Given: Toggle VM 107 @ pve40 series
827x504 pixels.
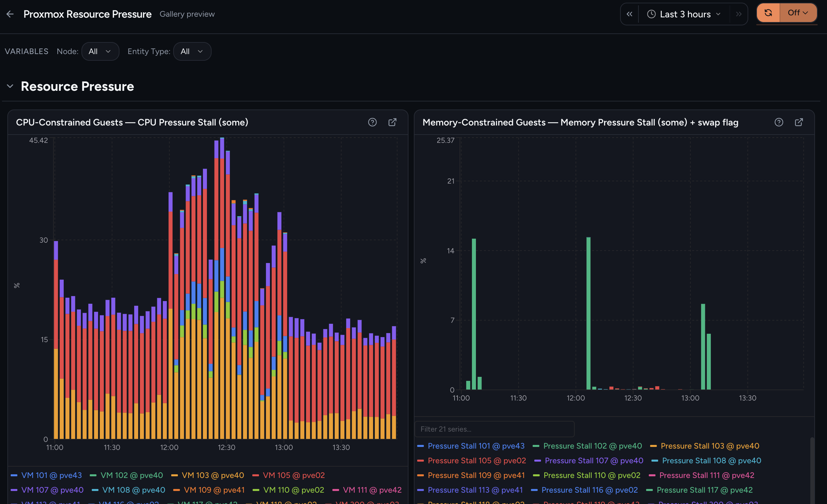Looking at the screenshot, I should 47,490.
